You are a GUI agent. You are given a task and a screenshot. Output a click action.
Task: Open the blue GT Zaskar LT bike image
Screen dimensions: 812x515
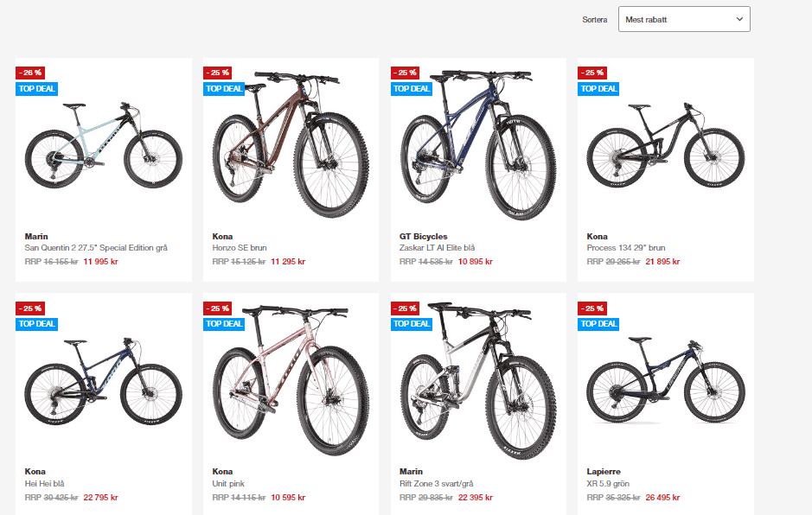478,145
